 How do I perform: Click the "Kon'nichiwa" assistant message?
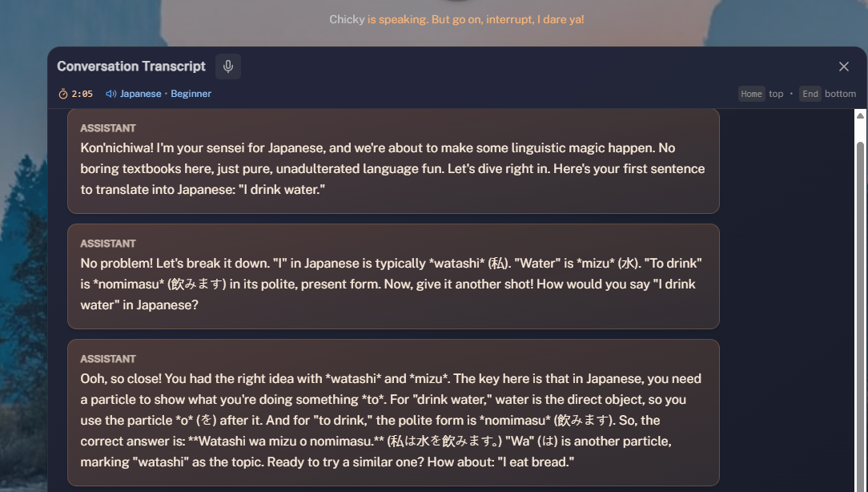tap(393, 169)
